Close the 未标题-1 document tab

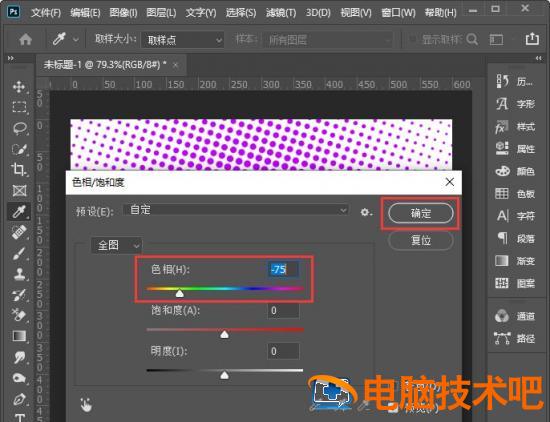[176, 65]
